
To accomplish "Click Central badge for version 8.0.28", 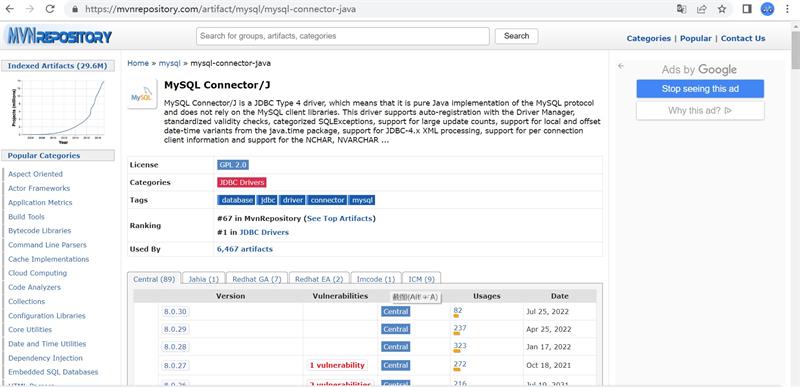I will coord(395,347).
